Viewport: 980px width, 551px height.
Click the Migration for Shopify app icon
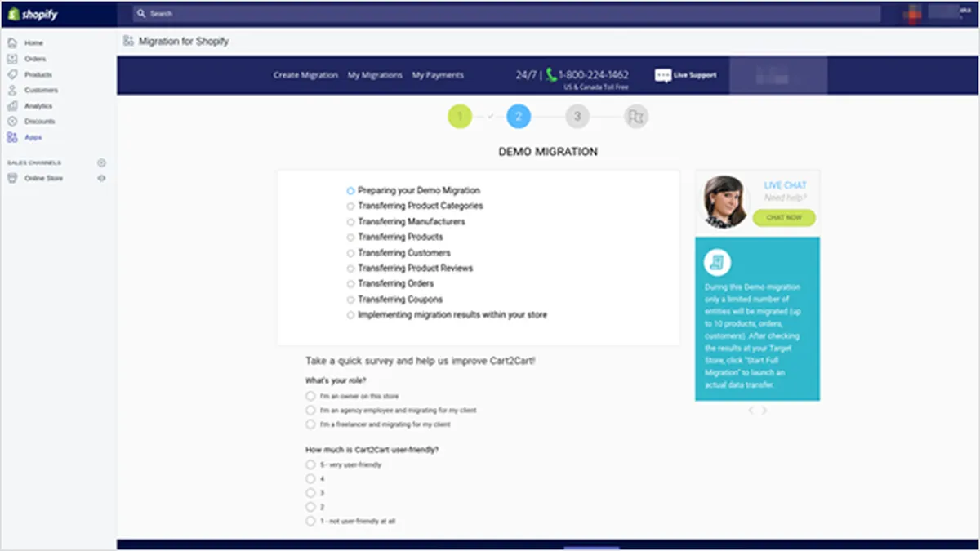pyautogui.click(x=128, y=41)
